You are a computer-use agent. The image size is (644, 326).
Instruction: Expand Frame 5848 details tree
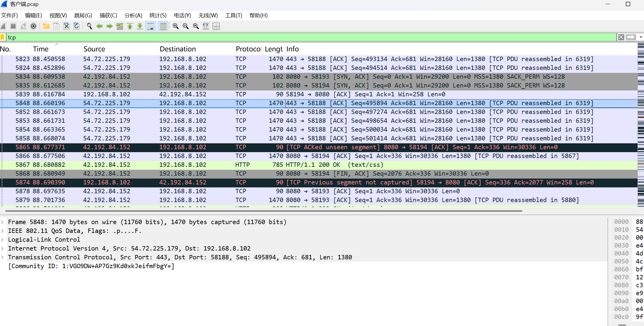(3, 222)
